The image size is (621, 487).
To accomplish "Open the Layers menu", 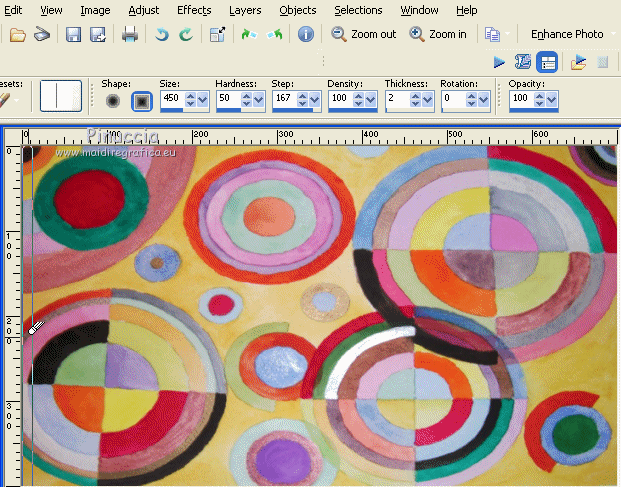I will click(x=245, y=10).
